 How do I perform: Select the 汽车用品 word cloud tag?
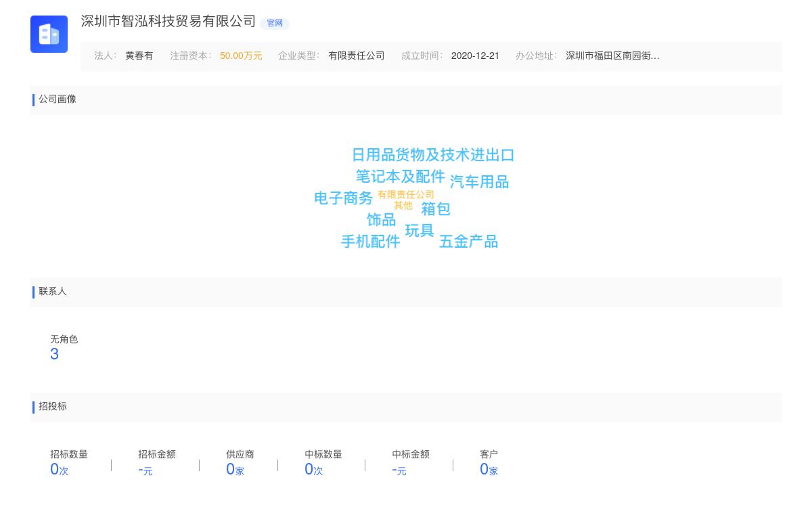[479, 181]
